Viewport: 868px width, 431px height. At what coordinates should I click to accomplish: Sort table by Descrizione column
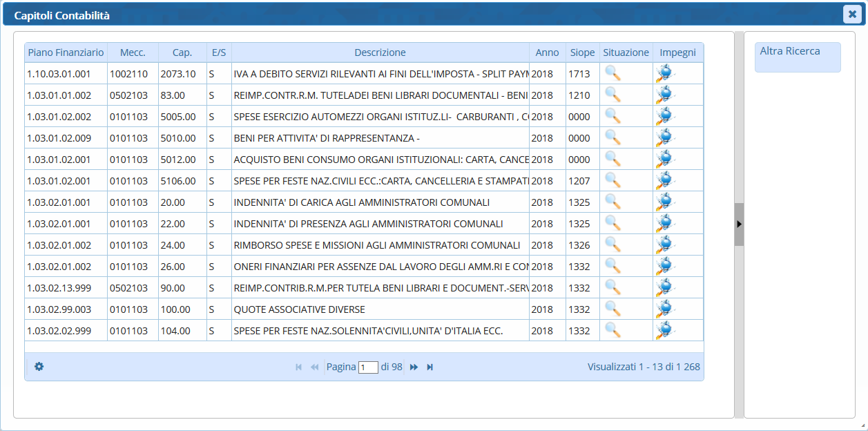coord(380,52)
